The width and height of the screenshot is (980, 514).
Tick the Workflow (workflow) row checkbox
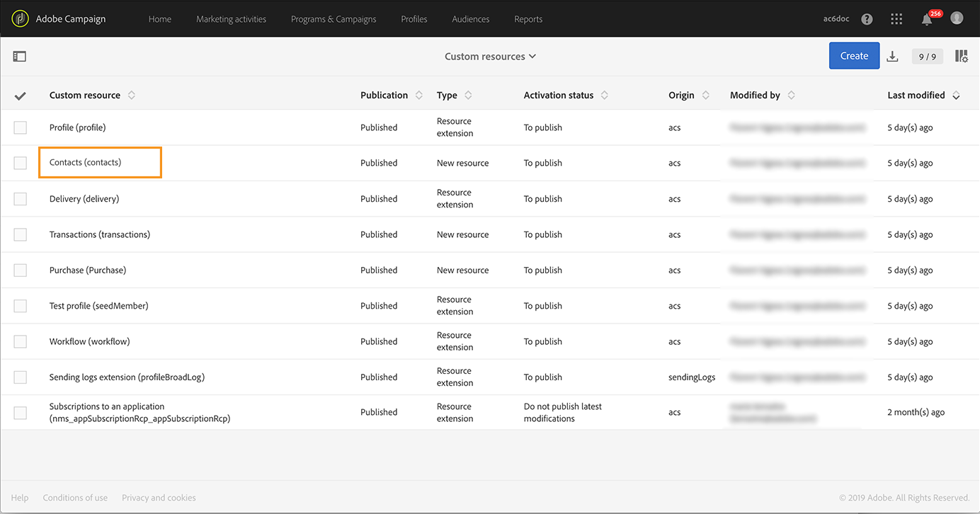click(x=20, y=341)
